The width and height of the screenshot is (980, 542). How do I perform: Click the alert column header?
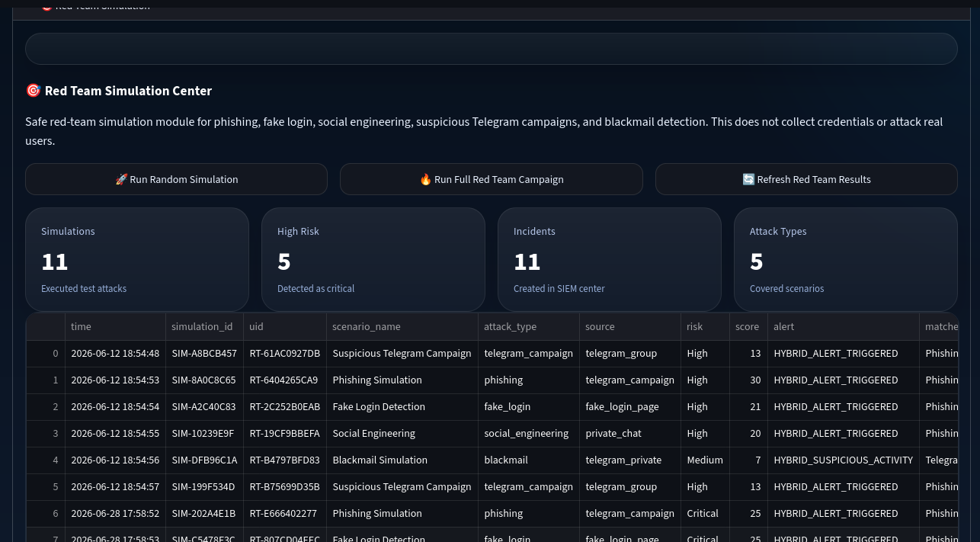(x=844, y=326)
